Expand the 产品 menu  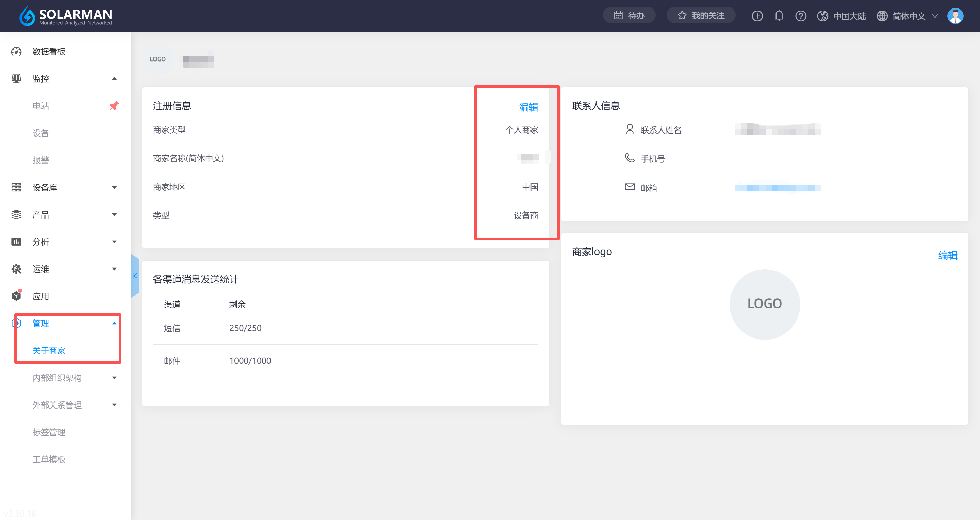64,215
